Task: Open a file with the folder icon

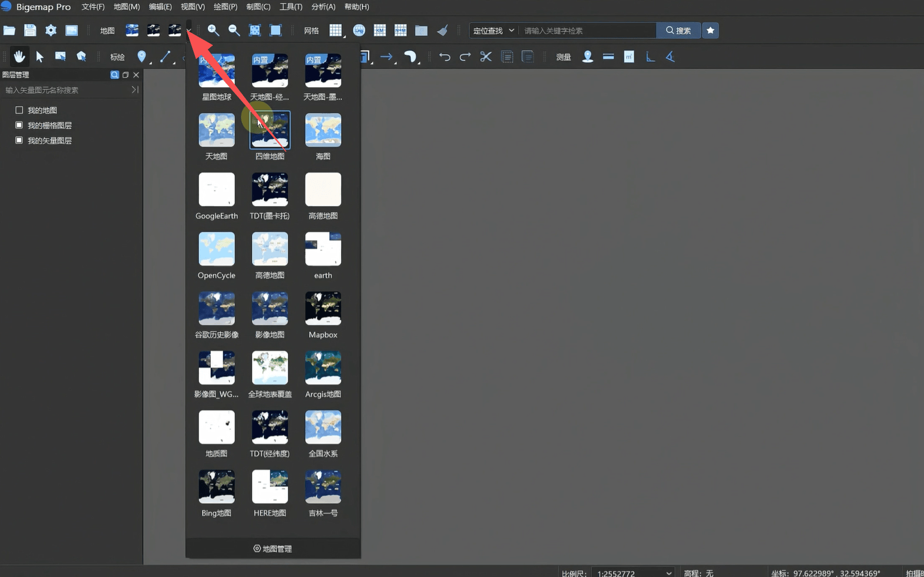Action: pyautogui.click(x=9, y=31)
